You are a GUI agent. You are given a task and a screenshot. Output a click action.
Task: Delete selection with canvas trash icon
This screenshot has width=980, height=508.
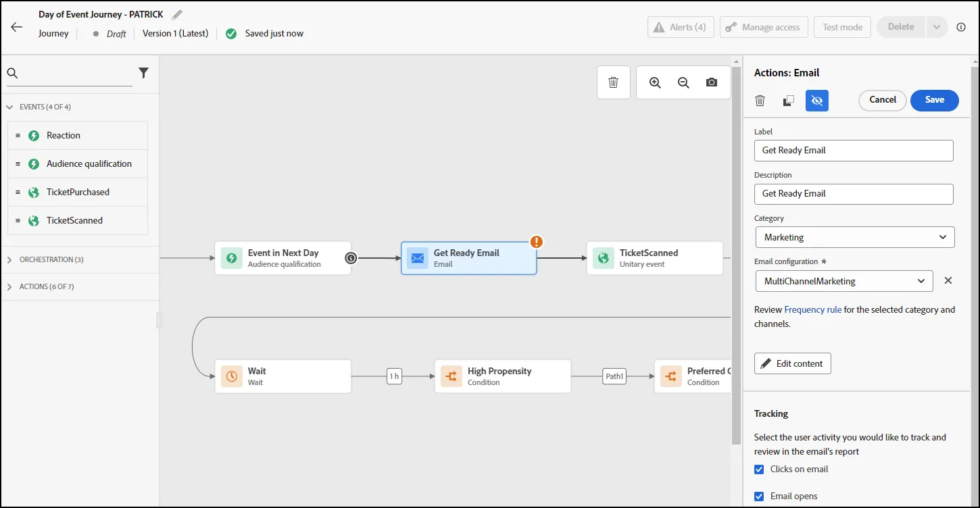[614, 82]
